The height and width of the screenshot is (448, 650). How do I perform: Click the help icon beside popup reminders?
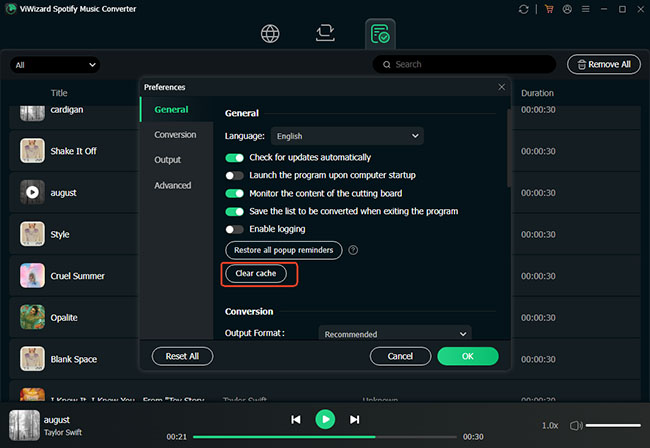click(353, 250)
